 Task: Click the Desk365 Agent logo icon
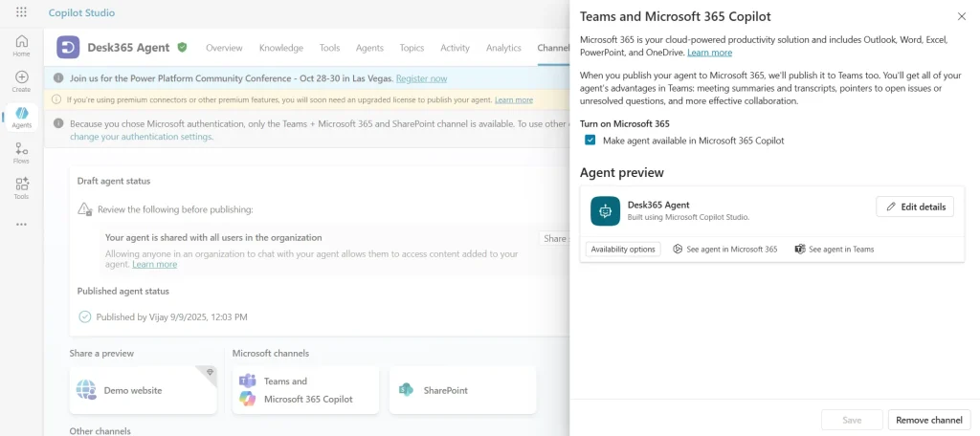(x=68, y=48)
